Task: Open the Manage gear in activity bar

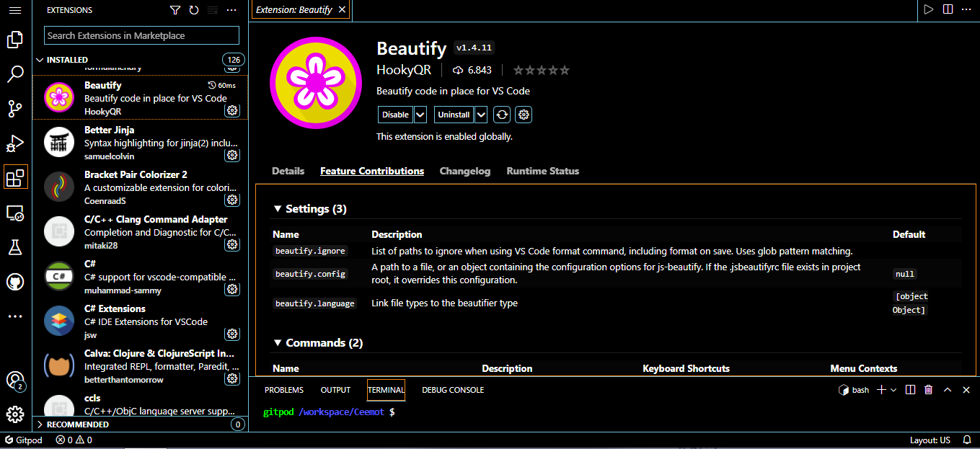Action: pos(15,415)
